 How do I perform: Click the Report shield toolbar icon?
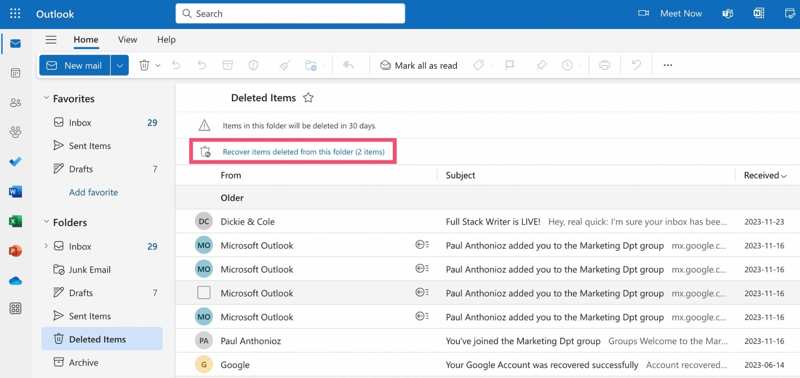254,65
